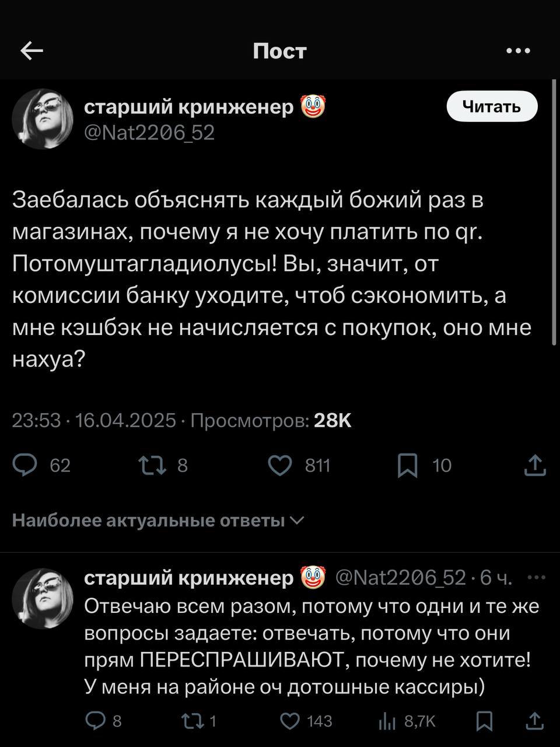The image size is (560, 747).
Task: Tap the reply bubble with 62 comments
Action: (26, 465)
